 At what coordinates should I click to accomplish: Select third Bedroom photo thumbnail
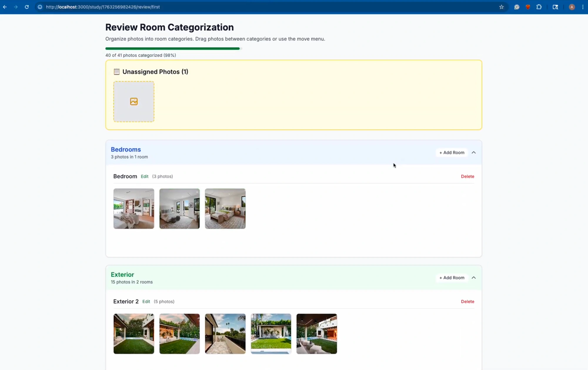pos(225,209)
